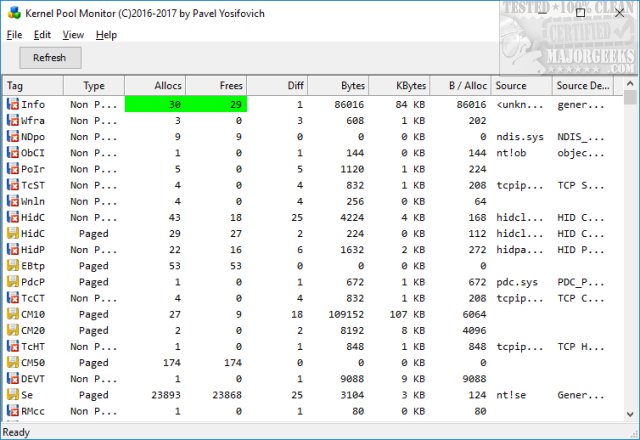
Task: Select the PDC_P... source description cell
Action: pos(580,282)
